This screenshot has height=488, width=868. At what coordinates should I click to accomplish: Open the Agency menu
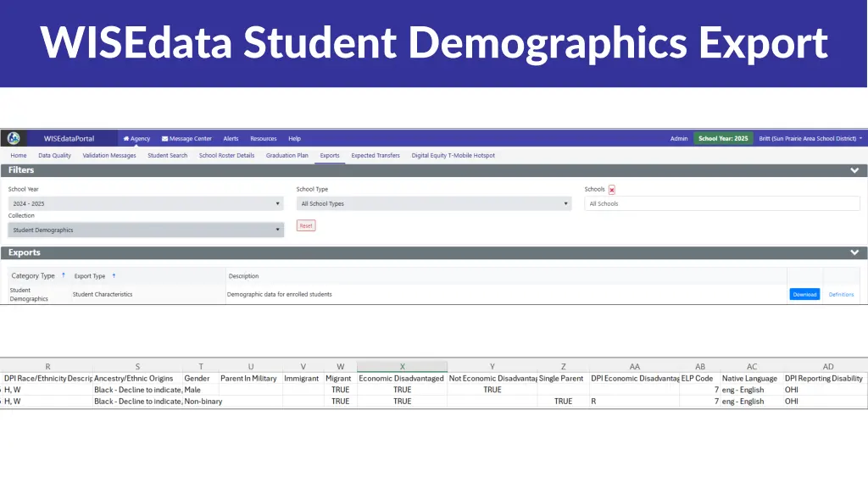coord(136,138)
